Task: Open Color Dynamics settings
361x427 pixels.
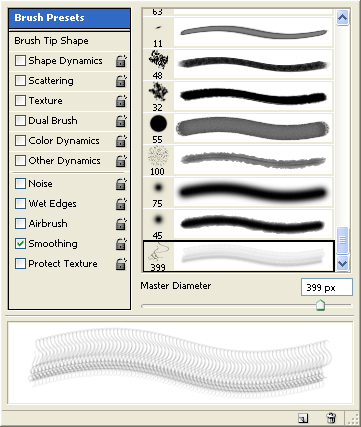Action: [x=64, y=141]
